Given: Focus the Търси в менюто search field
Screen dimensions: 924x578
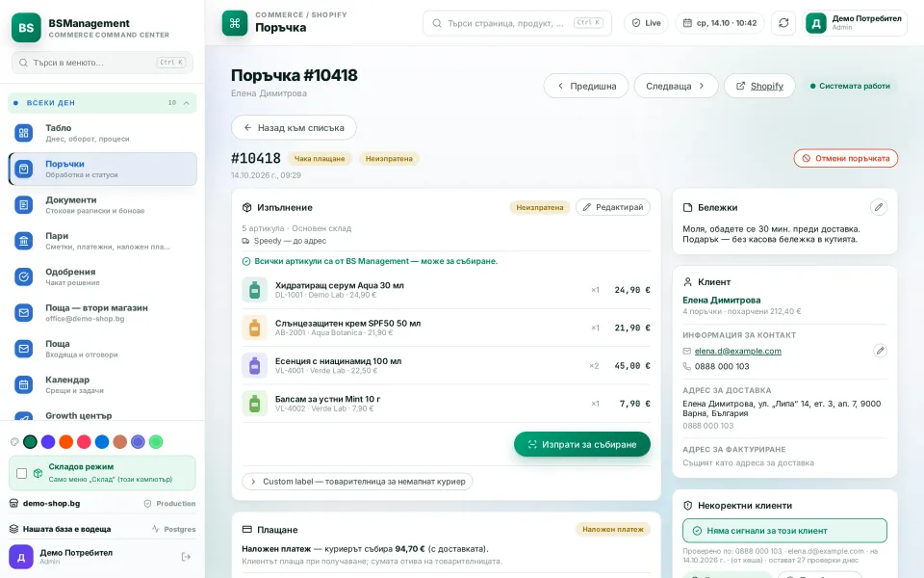Looking at the screenshot, I should [103, 63].
